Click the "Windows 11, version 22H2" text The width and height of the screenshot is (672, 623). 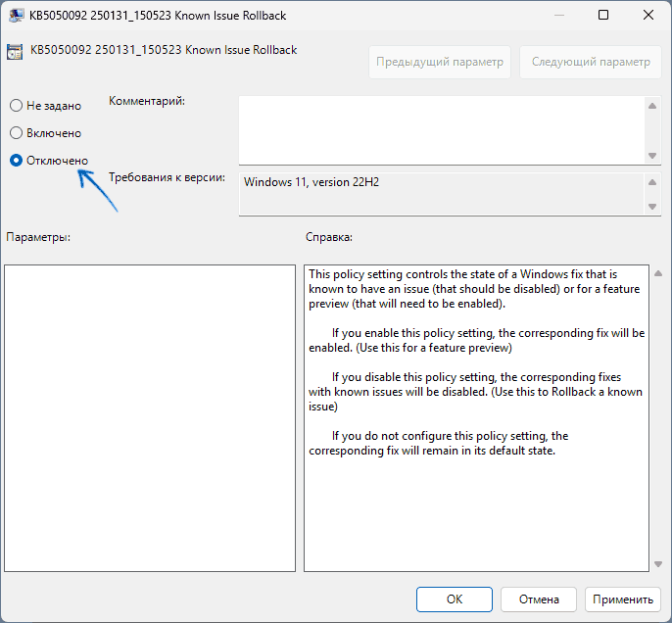point(312,182)
